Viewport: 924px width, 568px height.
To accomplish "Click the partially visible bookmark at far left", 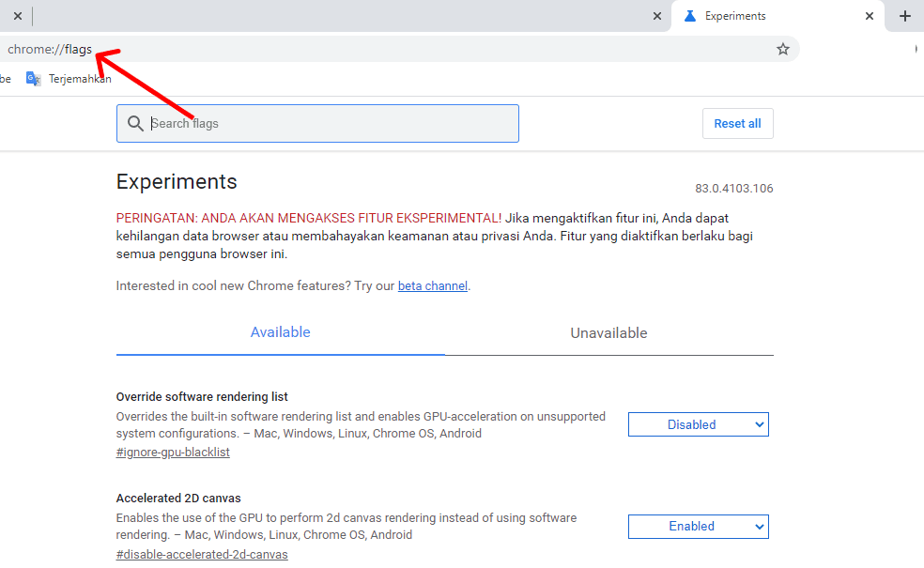I will [x=6, y=78].
